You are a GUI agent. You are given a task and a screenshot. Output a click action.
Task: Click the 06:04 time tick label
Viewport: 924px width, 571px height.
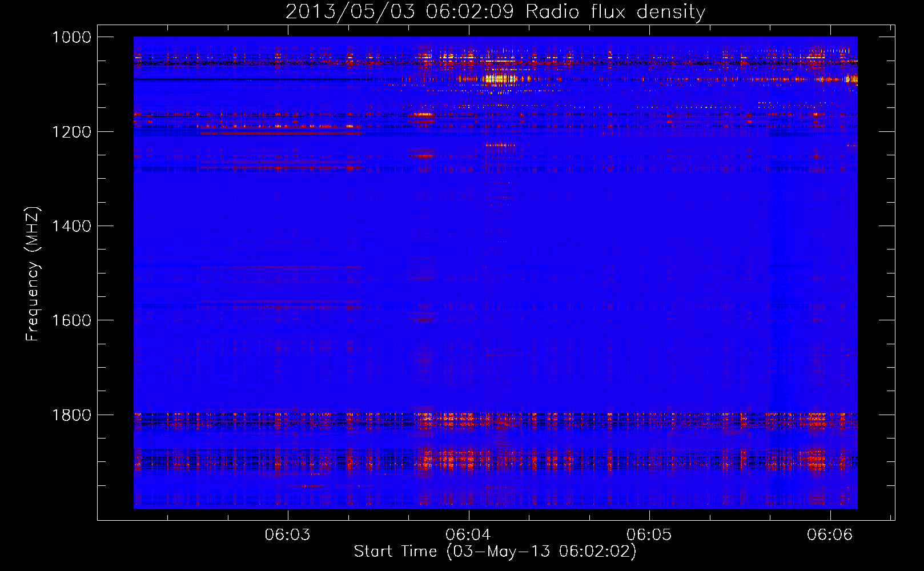tap(469, 534)
